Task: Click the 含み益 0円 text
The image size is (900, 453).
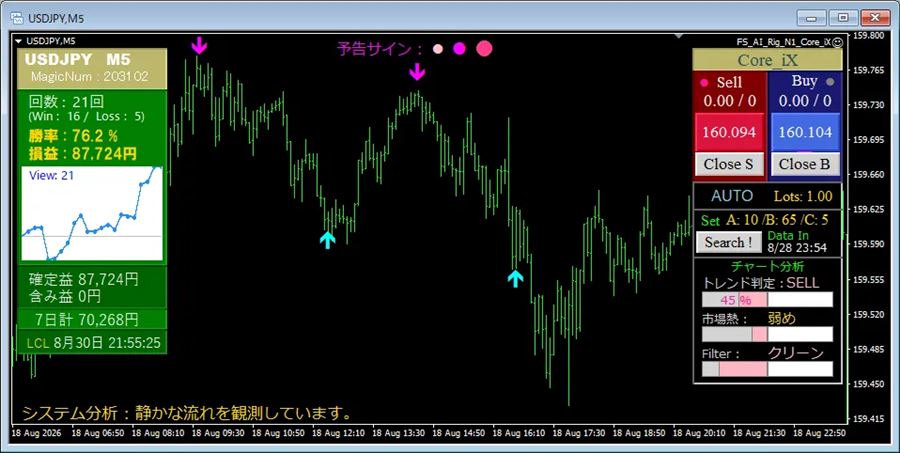Action: click(x=65, y=296)
